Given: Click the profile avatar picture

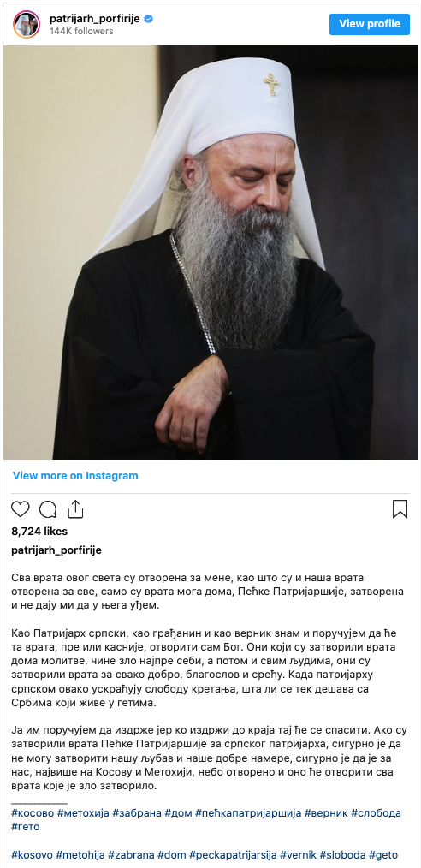Looking at the screenshot, I should tap(27, 24).
